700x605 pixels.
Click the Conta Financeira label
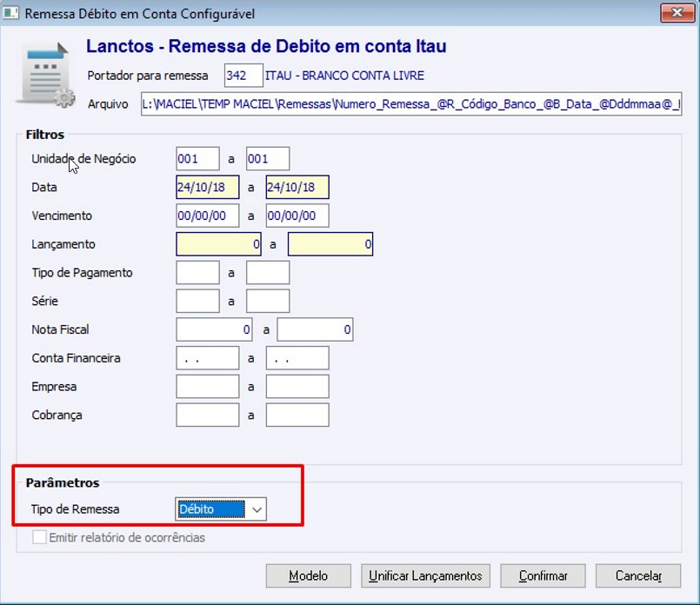(76, 358)
